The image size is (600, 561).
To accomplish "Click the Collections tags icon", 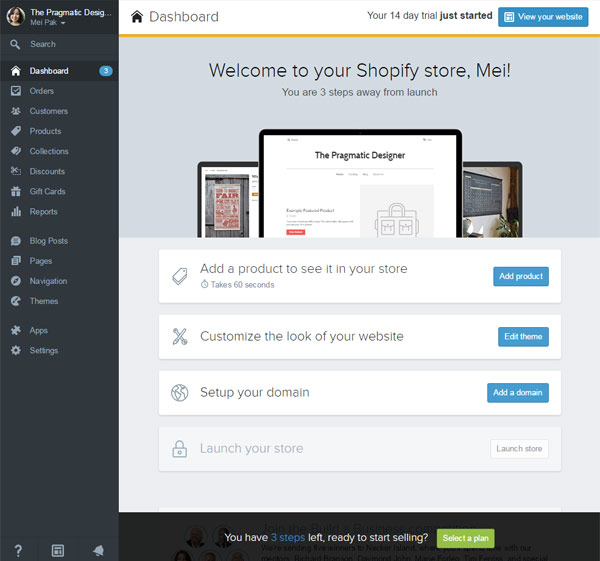I will [16, 151].
